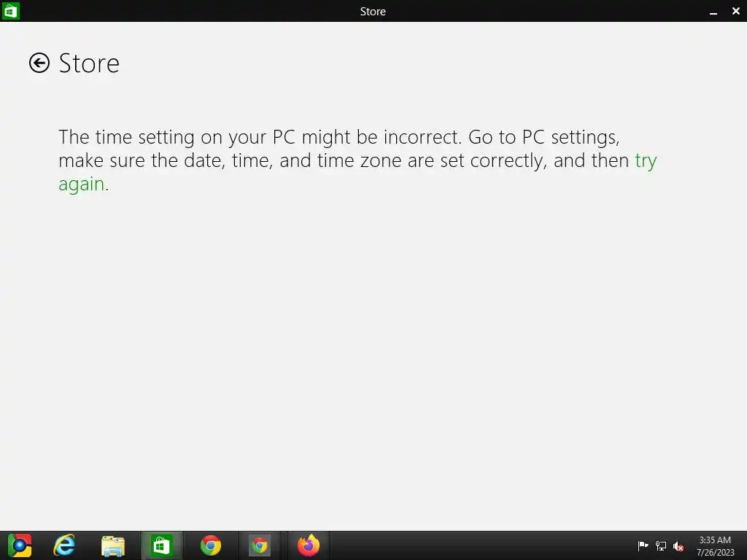The image size is (747, 560).
Task: Open Action Center flag in the system tray
Action: [643, 545]
